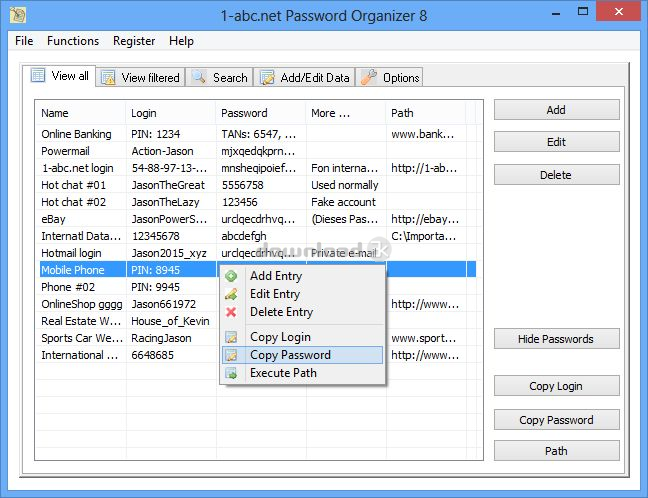The height and width of the screenshot is (498, 648).
Task: Click the Copy Login button on right panel
Action: (x=557, y=386)
